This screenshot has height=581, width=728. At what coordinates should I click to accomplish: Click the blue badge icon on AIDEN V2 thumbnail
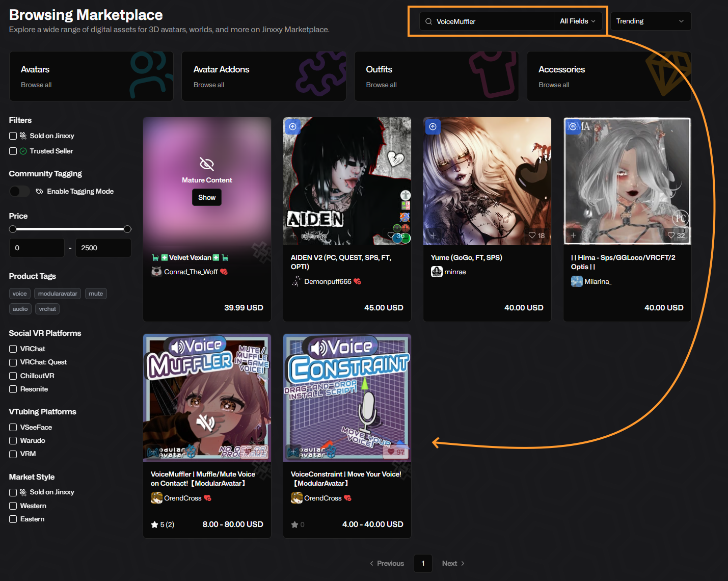[x=292, y=126]
